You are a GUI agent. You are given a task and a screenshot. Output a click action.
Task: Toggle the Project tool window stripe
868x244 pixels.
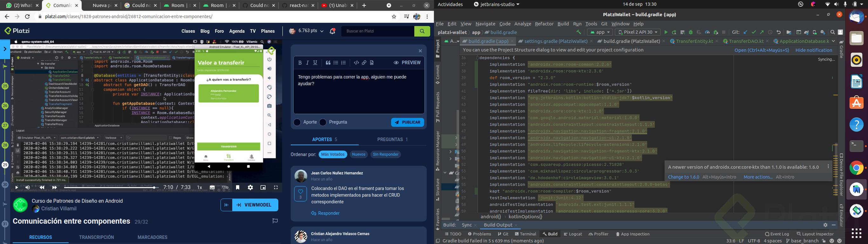coord(438,49)
